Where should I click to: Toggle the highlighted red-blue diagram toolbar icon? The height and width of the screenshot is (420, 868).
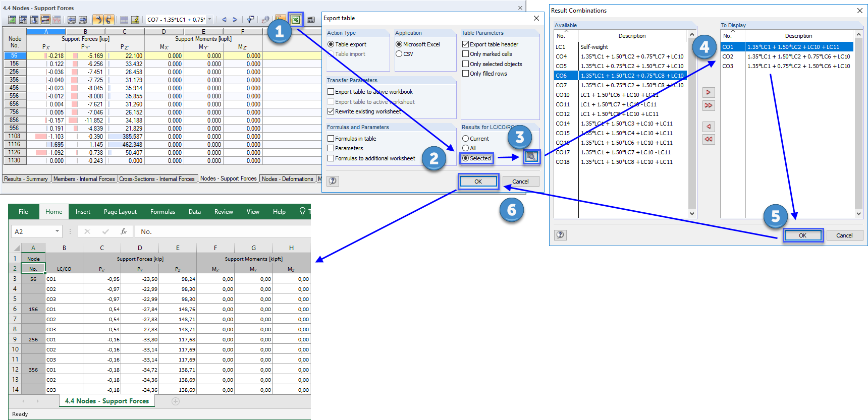click(45, 20)
